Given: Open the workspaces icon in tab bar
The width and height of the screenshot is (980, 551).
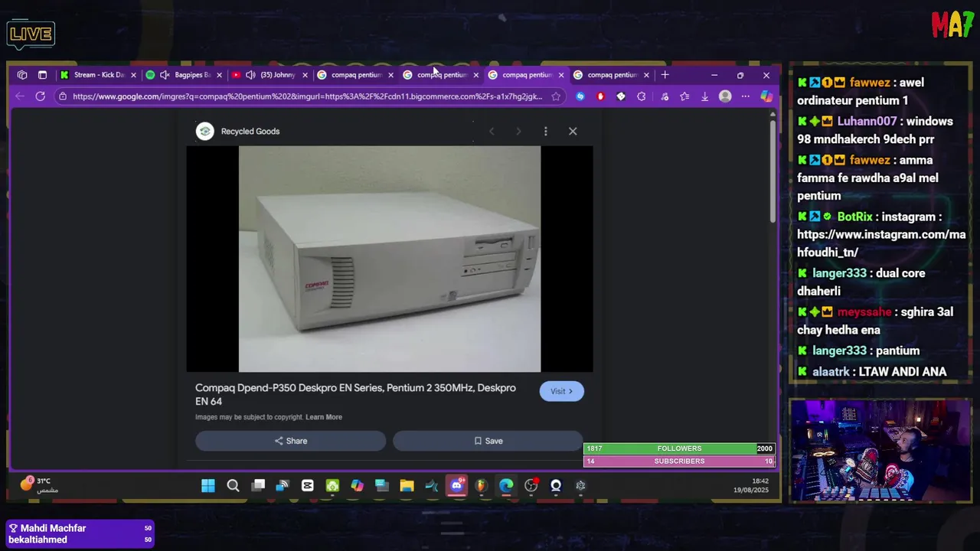Looking at the screenshot, I should (x=22, y=75).
